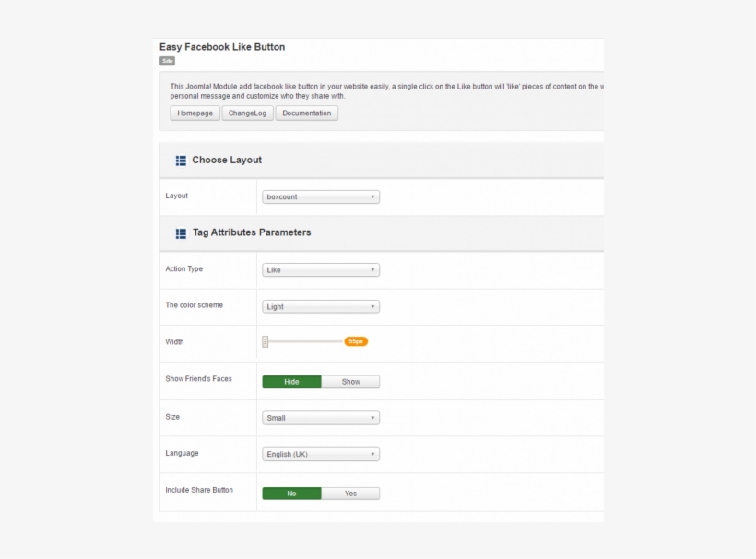Click the Width slider handle
756x559 pixels.
pos(266,341)
